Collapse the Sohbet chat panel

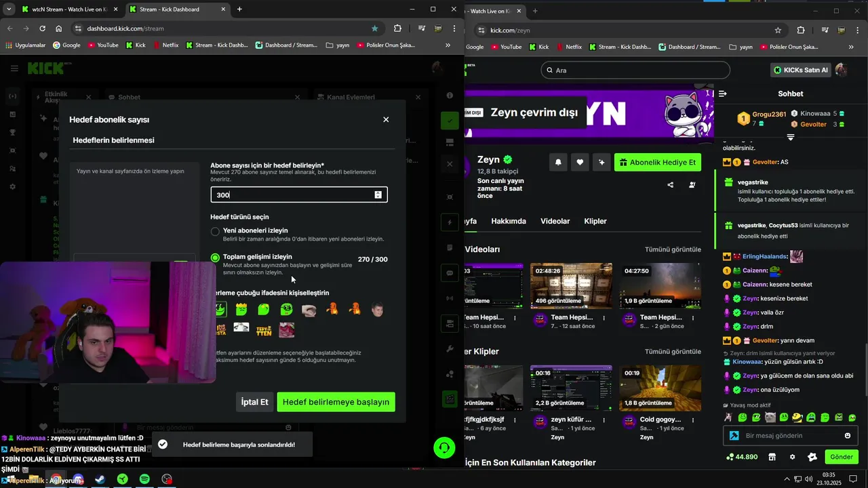[x=723, y=94]
